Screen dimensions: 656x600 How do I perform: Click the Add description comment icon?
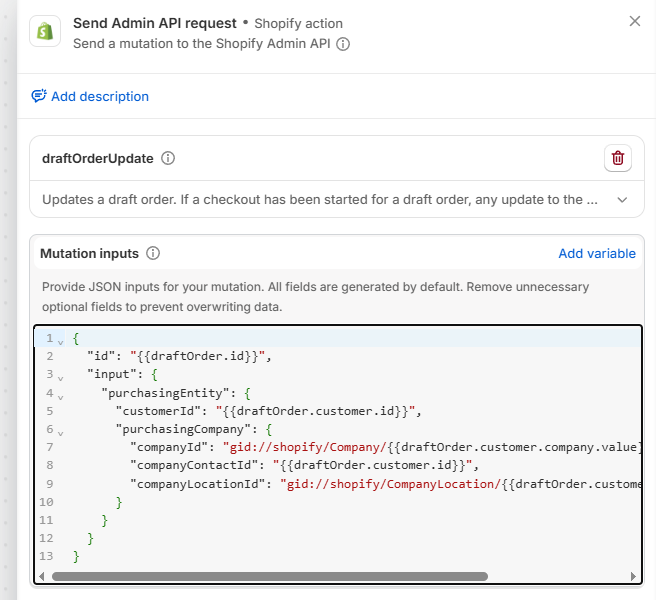coord(39,97)
